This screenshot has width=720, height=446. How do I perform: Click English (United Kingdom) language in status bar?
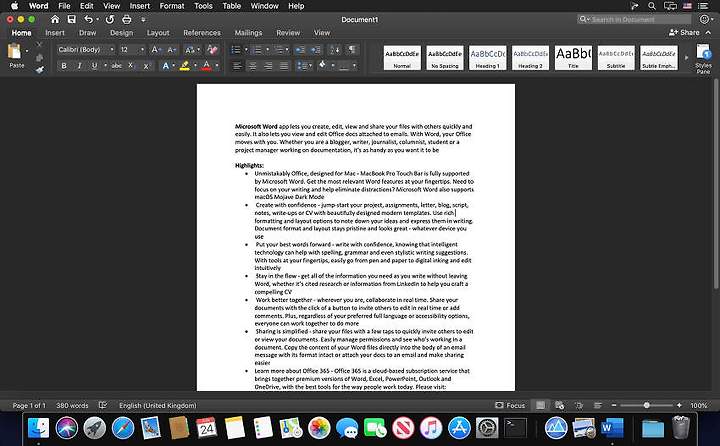pyautogui.click(x=158, y=405)
